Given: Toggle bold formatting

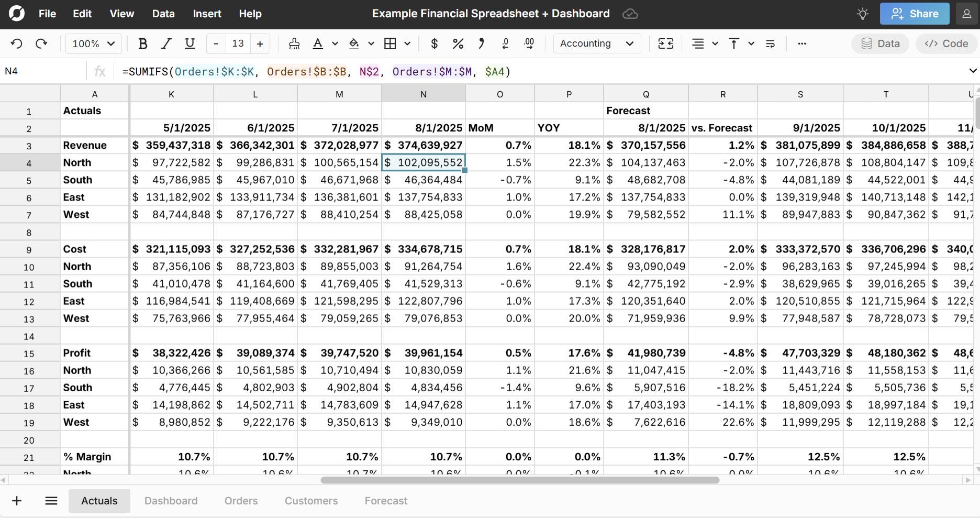Looking at the screenshot, I should pos(143,43).
